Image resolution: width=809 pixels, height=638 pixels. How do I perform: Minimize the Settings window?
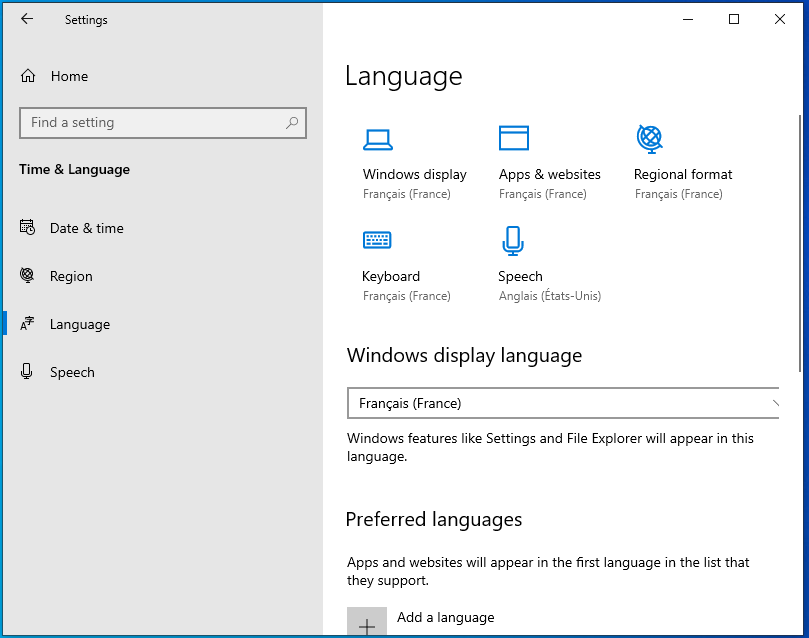(688, 20)
